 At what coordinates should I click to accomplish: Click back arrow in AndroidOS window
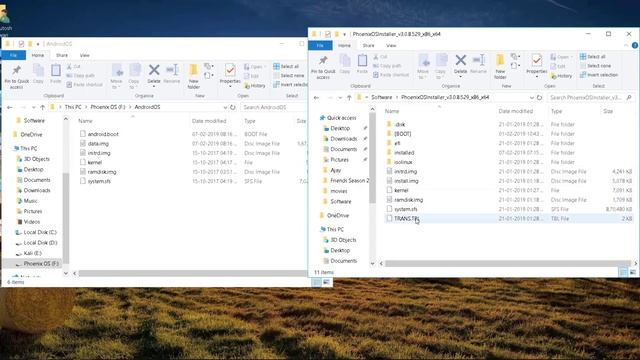[10, 107]
